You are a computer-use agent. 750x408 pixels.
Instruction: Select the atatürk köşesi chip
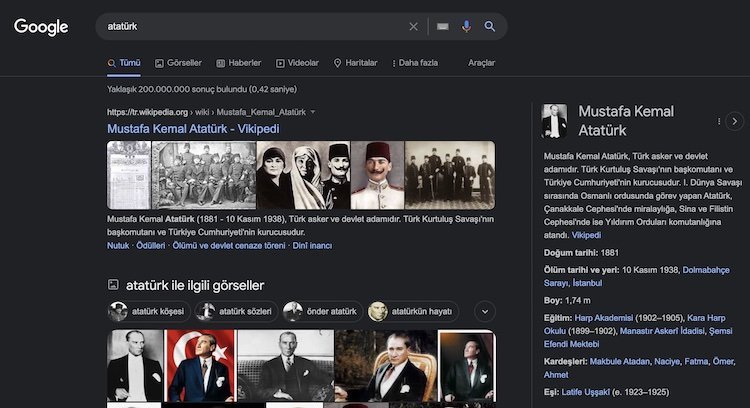(149, 311)
